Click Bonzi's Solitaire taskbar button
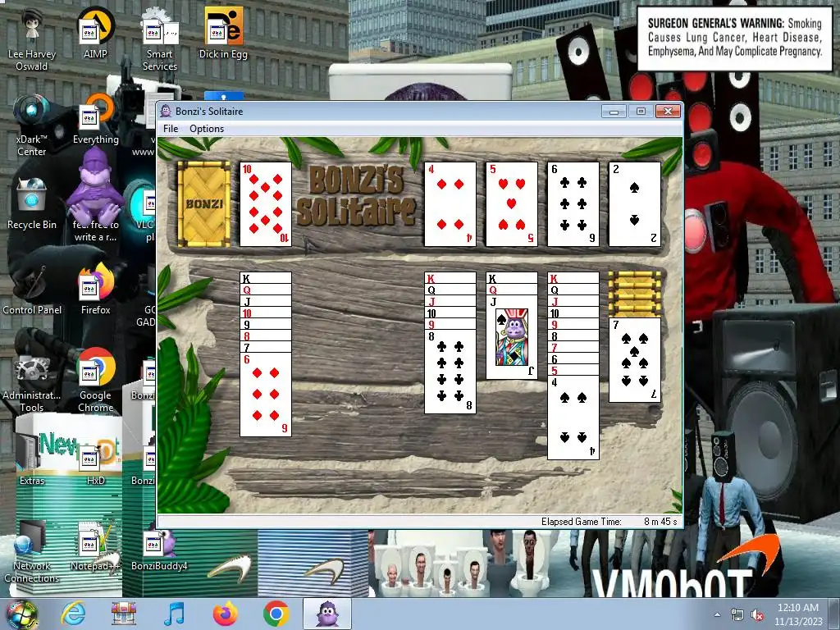 pyautogui.click(x=327, y=614)
